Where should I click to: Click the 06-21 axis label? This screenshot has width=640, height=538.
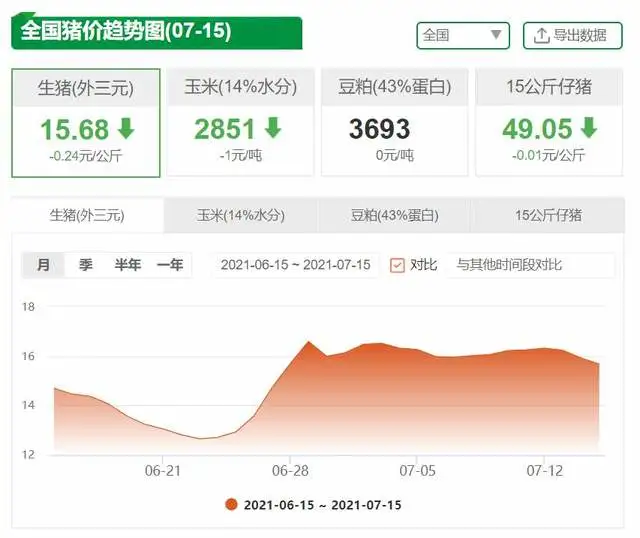162,471
